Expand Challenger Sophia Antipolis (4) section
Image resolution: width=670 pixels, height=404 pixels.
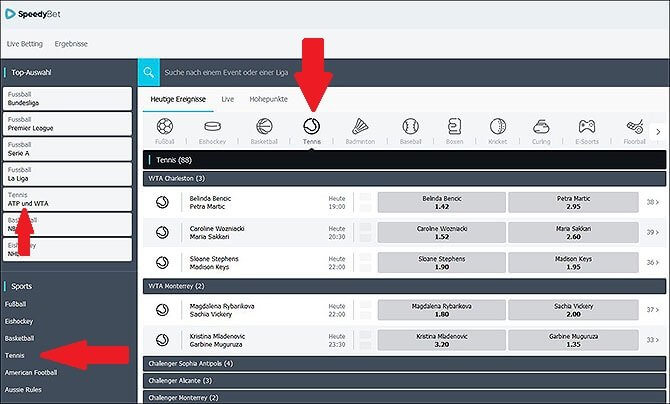coord(404,363)
